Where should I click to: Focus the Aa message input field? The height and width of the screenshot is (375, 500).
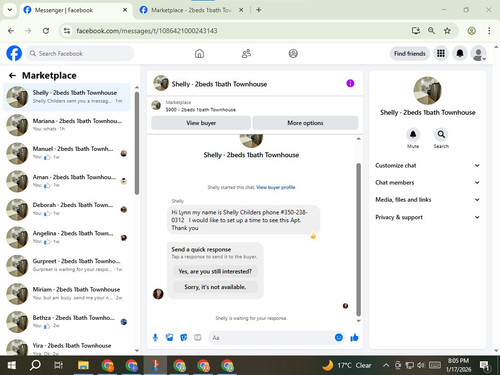tap(271, 338)
